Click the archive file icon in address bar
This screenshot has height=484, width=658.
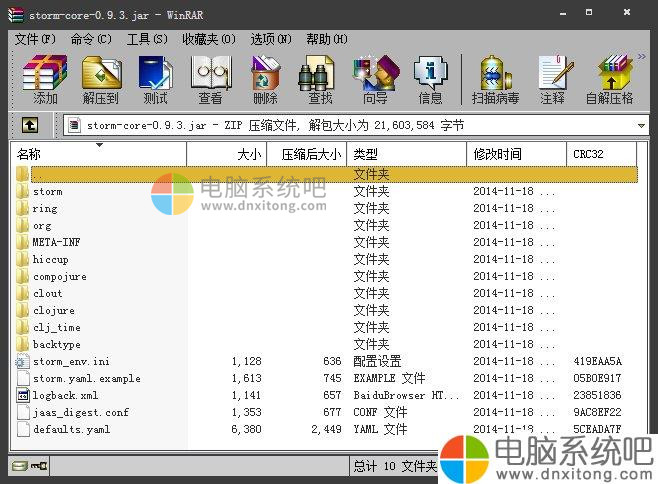74,125
